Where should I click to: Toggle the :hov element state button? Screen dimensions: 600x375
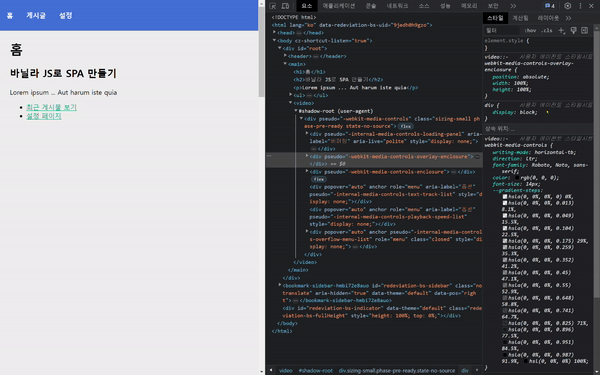530,31
